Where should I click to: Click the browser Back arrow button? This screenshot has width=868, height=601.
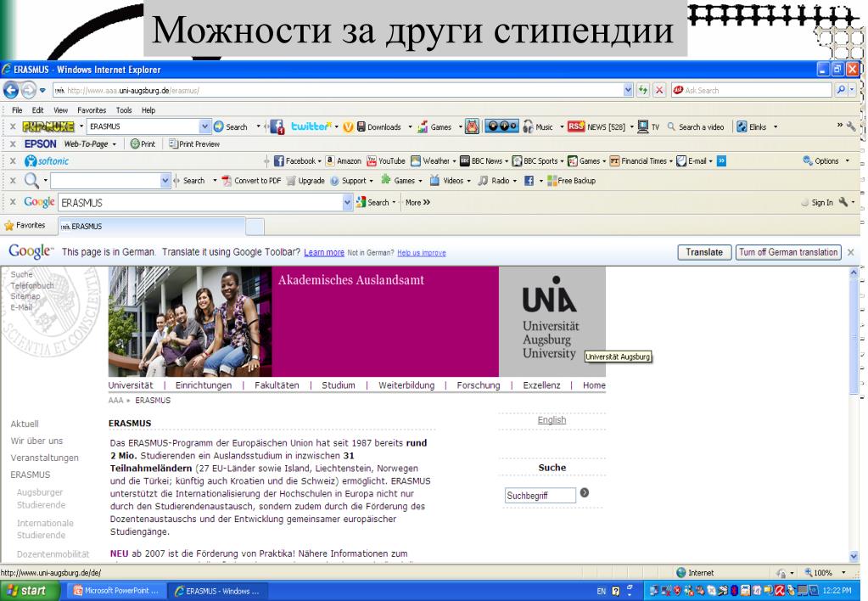click(x=11, y=89)
